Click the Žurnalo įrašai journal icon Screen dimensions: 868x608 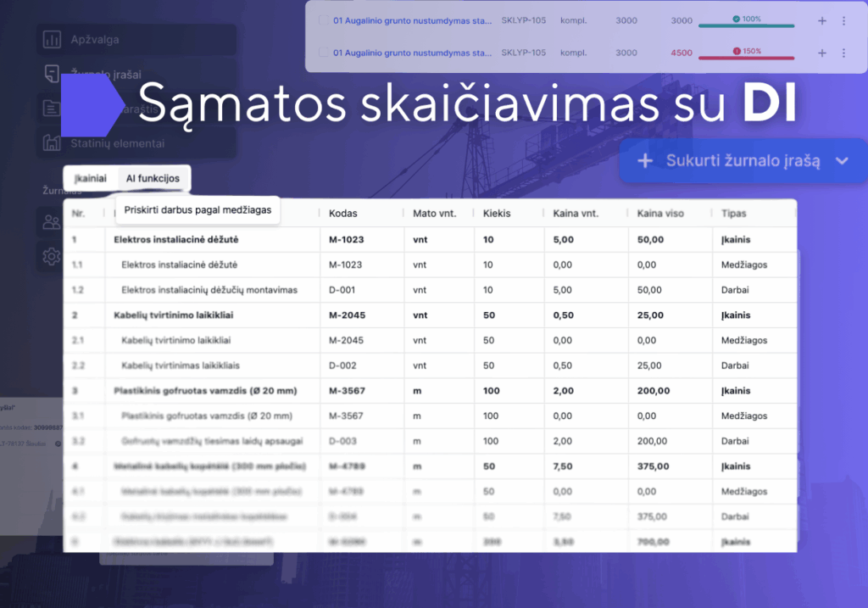click(52, 74)
